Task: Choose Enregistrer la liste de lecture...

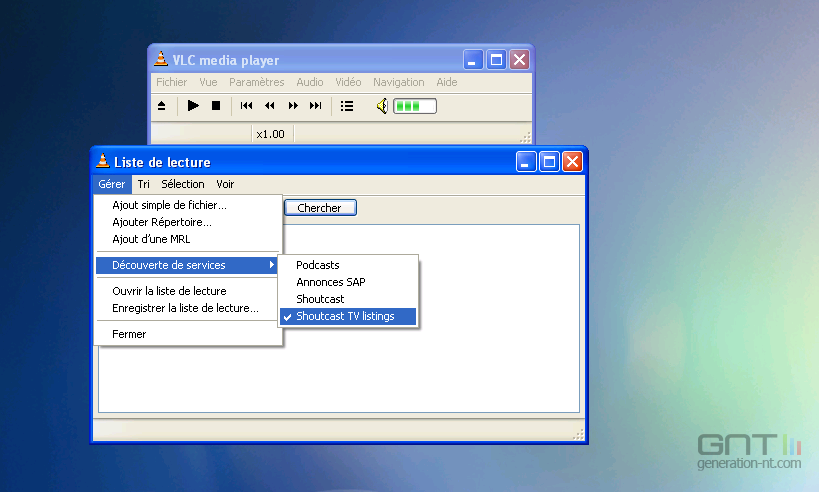Action: pos(188,308)
